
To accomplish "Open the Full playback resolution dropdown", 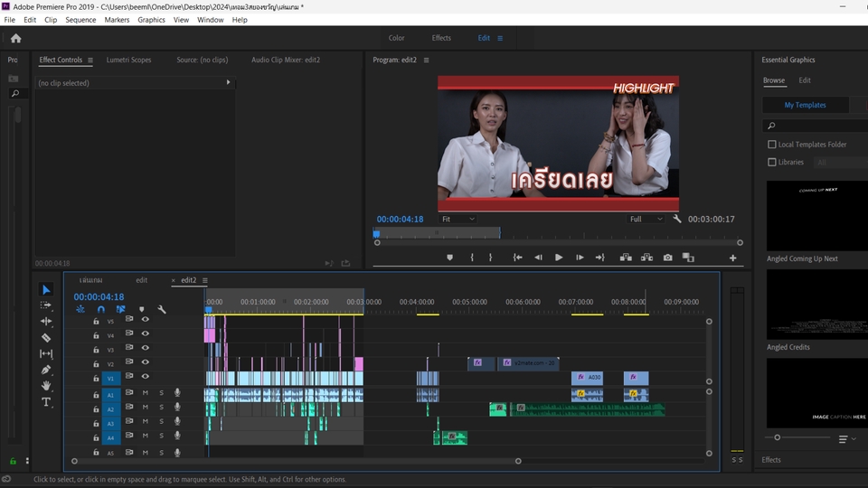I will [646, 220].
